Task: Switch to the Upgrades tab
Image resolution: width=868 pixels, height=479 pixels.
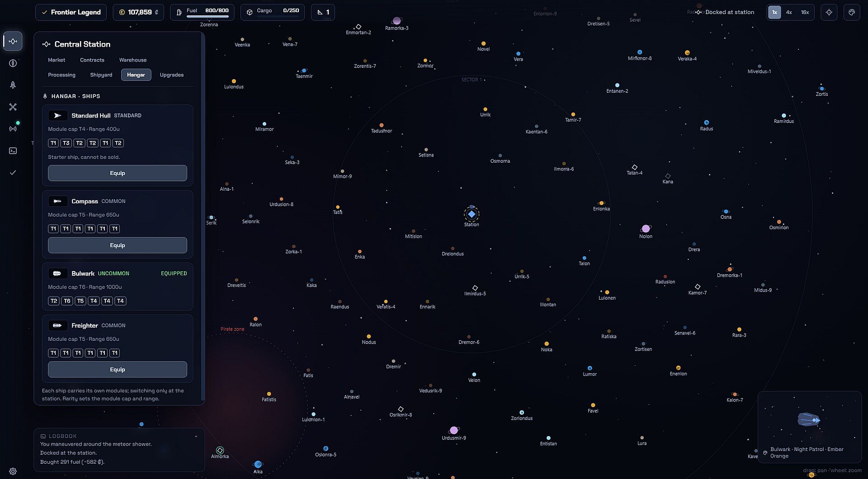Action: (172, 75)
